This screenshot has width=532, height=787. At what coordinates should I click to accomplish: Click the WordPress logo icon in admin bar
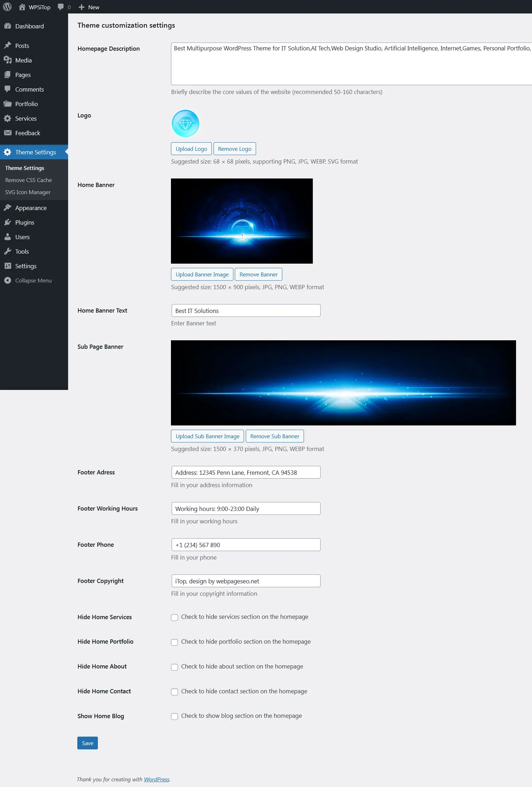[7, 7]
